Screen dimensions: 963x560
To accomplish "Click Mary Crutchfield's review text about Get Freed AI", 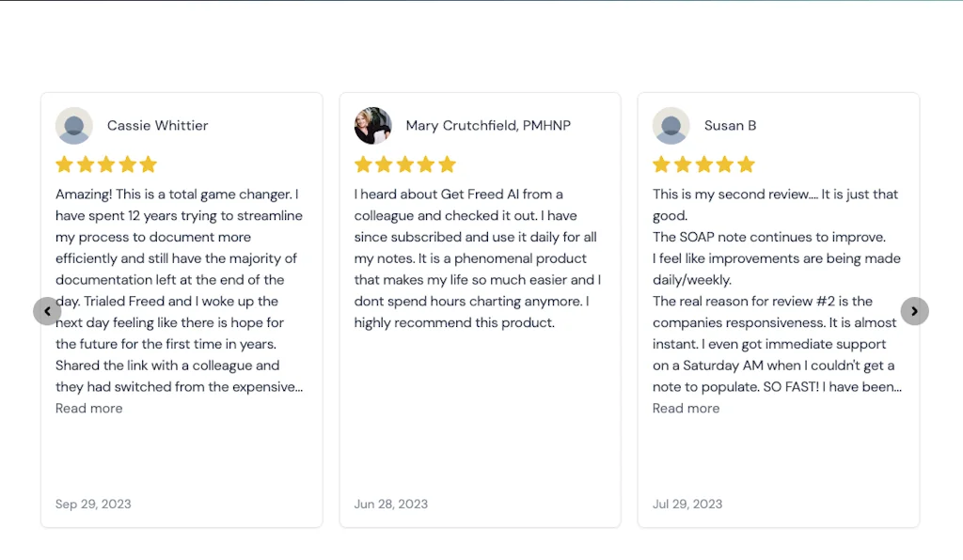I will (x=477, y=258).
